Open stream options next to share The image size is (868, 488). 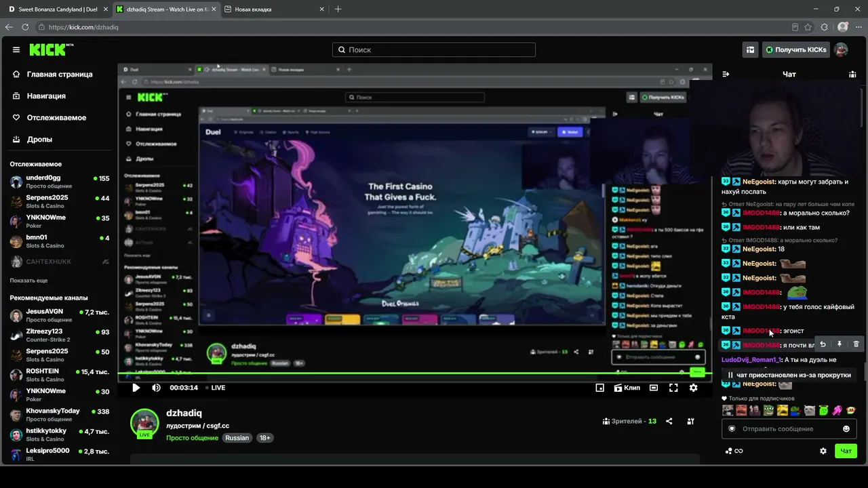click(x=690, y=421)
